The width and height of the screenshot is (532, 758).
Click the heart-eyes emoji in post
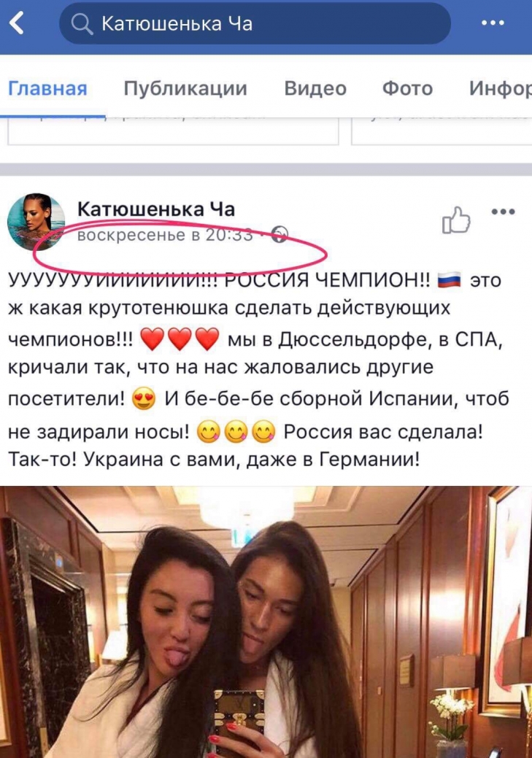[144, 399]
